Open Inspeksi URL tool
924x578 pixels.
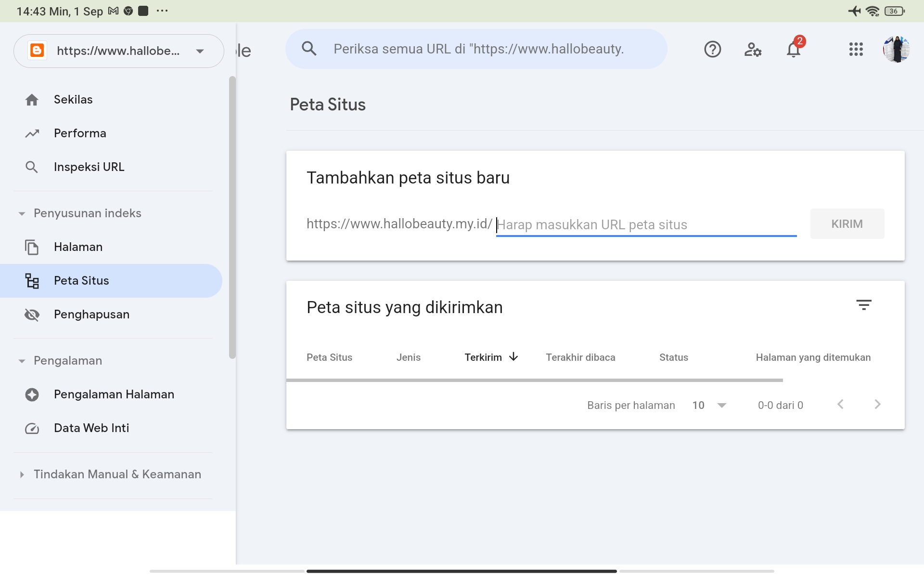pos(111,167)
